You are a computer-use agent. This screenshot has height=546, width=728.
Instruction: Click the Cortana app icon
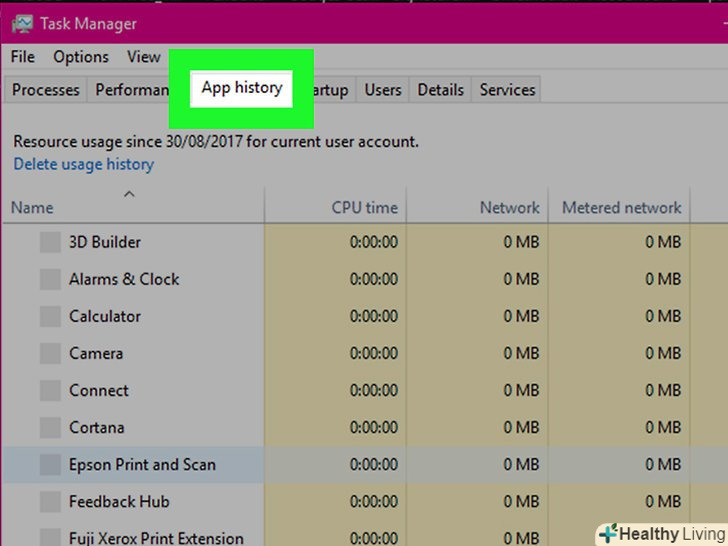50,428
